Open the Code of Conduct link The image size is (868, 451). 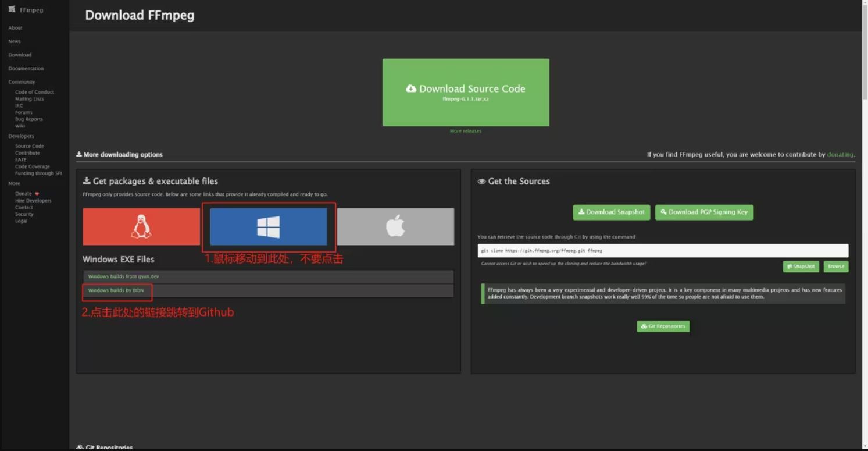(34, 92)
